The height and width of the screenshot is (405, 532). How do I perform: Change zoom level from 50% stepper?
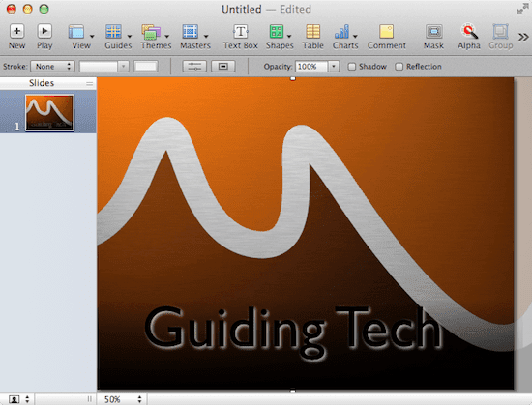point(139,399)
